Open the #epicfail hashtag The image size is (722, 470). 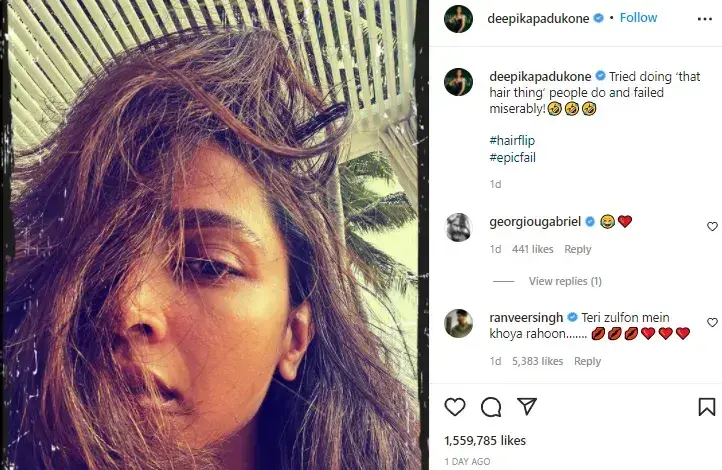512,157
